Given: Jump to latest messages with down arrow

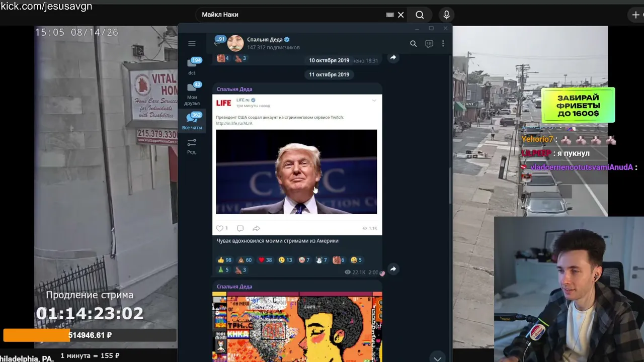Looking at the screenshot, I should point(437,357).
